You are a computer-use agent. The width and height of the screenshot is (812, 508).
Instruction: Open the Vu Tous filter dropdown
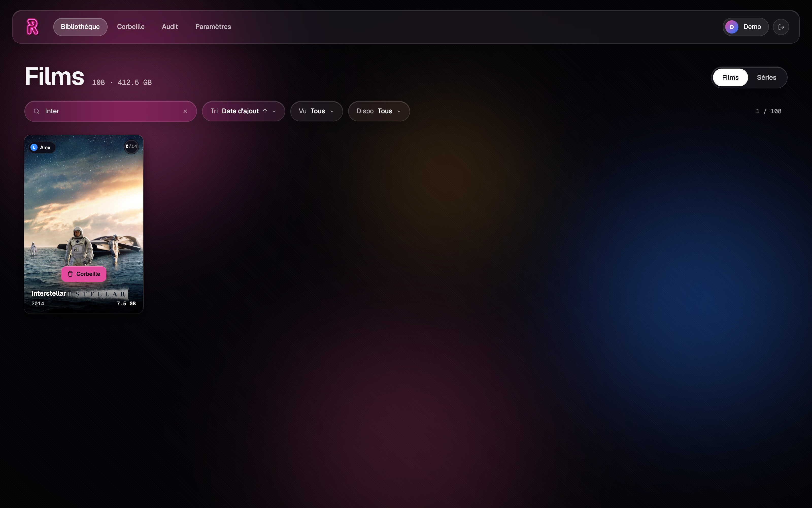point(316,111)
